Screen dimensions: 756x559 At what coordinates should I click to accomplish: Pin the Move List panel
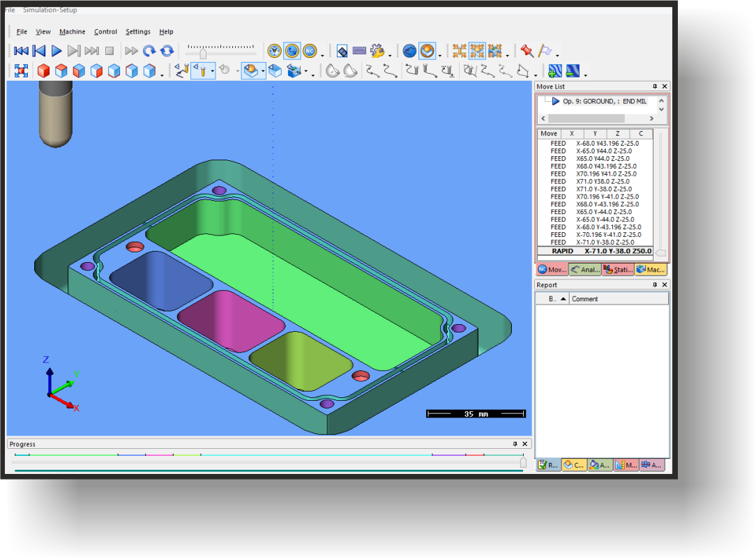pyautogui.click(x=656, y=86)
